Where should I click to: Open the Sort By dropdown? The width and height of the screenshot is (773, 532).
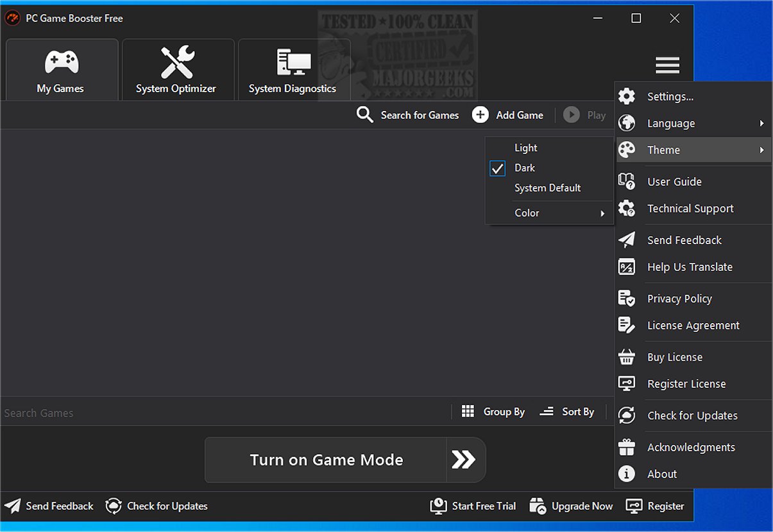coord(567,411)
